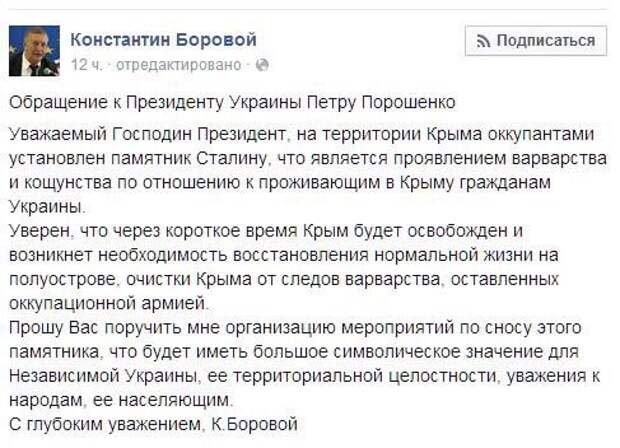The height and width of the screenshot is (448, 620).
Task: Open Константин Боровой's profile photo
Action: (x=34, y=51)
